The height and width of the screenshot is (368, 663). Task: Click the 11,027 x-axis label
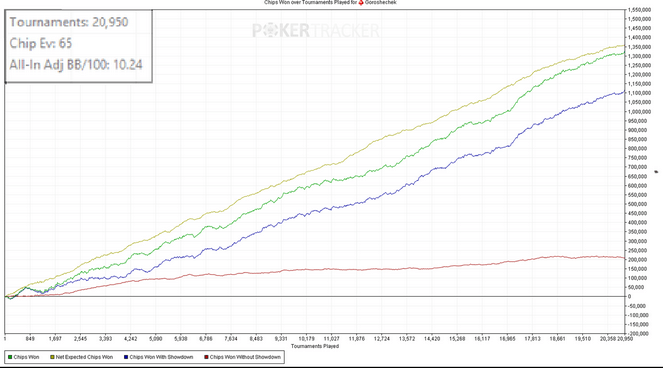coord(332,339)
